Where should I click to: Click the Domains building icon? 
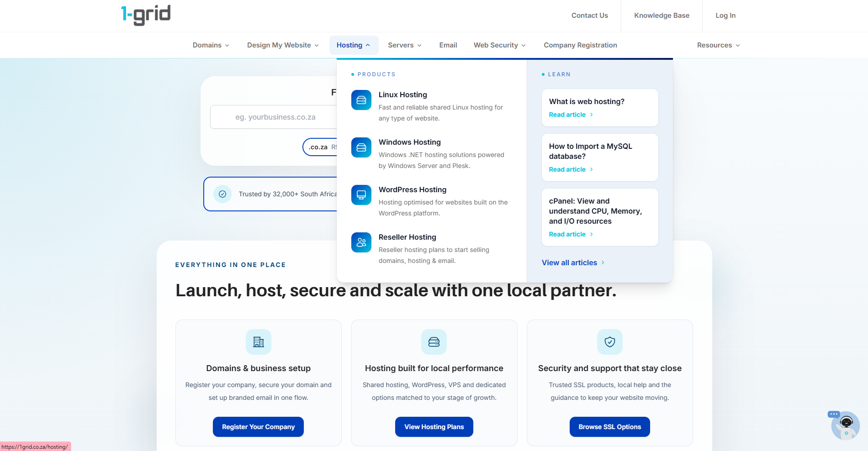(x=259, y=342)
